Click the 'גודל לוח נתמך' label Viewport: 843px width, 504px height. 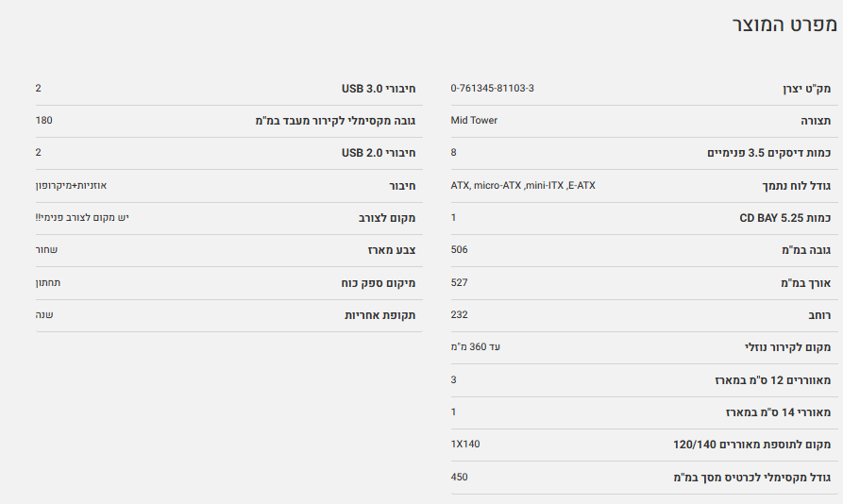pos(797,186)
